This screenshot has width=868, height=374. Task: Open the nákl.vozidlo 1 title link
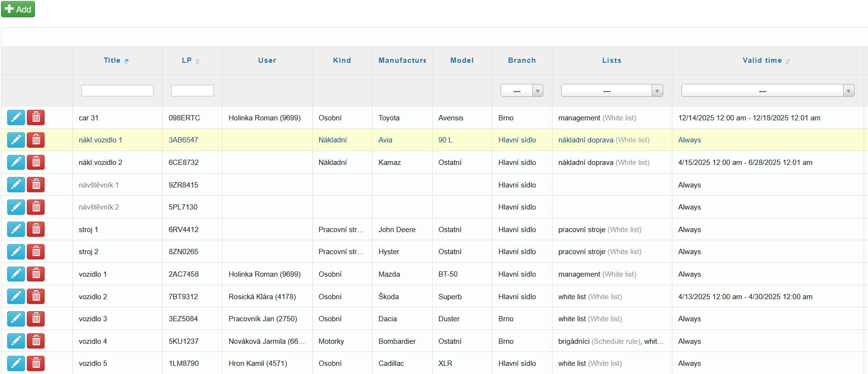100,140
